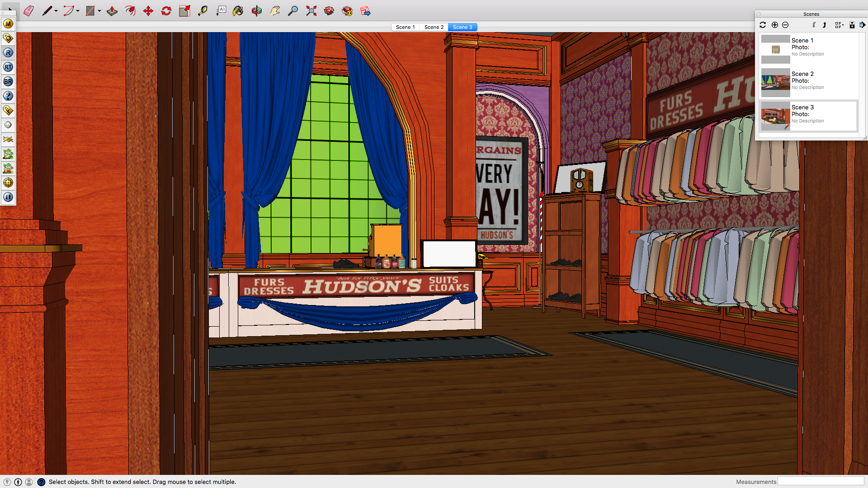Click the yellow F tag plugin icon
The image size is (868, 488).
pyautogui.click(x=8, y=110)
